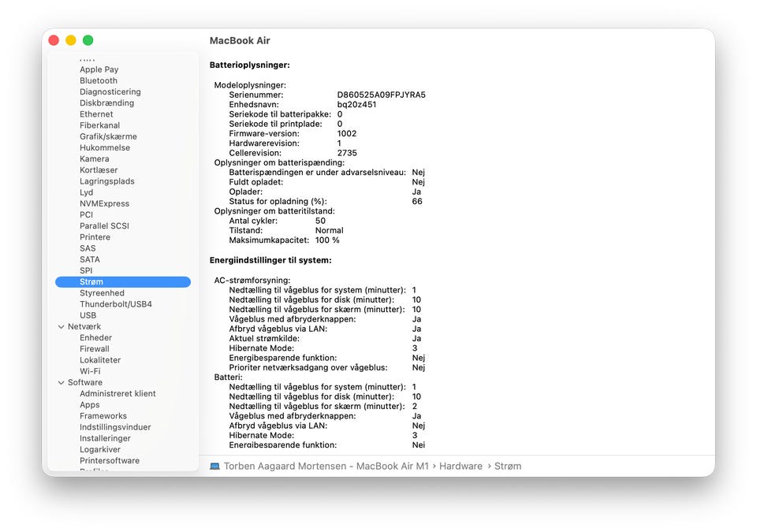Screen dimensions: 757x532
Task: Show Lagringsplads details
Action: pyautogui.click(x=107, y=181)
